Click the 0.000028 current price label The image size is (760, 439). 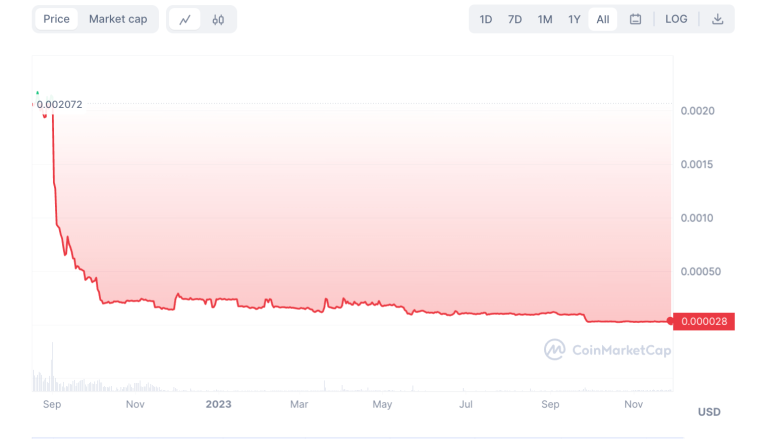[704, 321]
